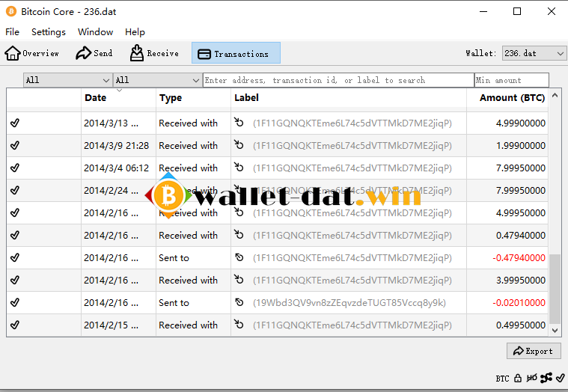Open the Window menu
568x392 pixels.
point(95,32)
